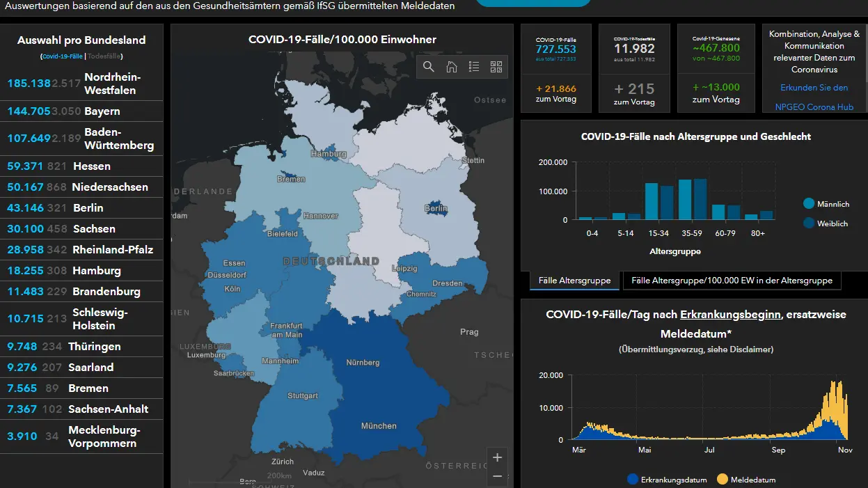
Task: Toggle Weiblich series in age chart legend
Action: coord(826,223)
